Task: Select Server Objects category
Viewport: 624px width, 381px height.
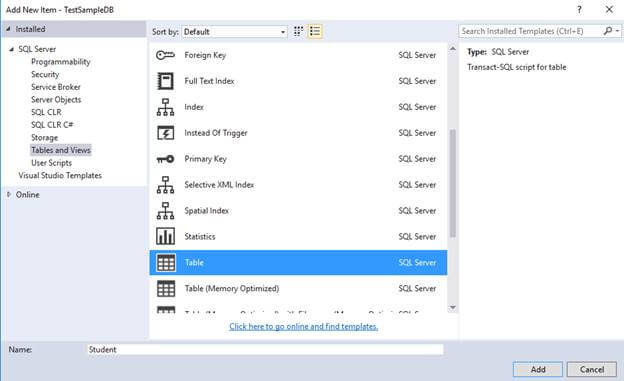Action: click(x=56, y=100)
